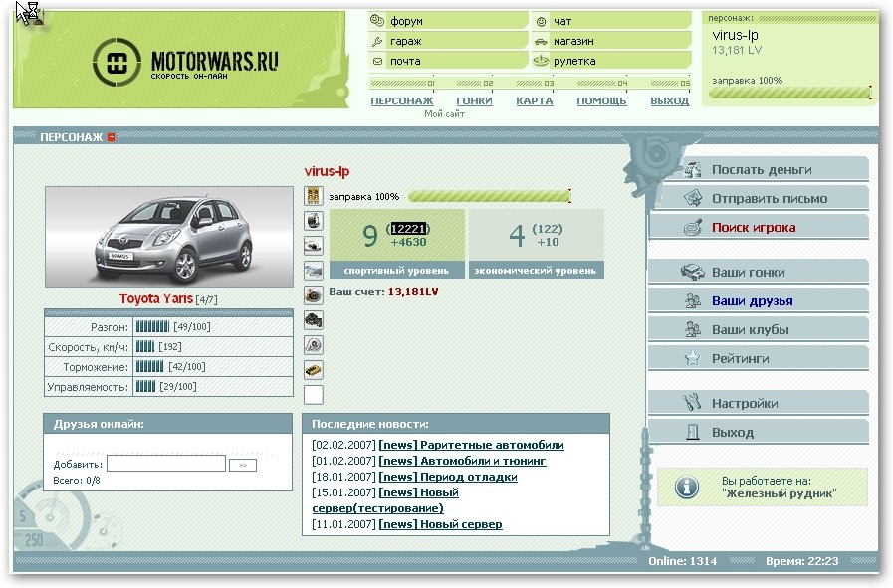Click the shop car icon
893x588 pixels.
coord(541,41)
